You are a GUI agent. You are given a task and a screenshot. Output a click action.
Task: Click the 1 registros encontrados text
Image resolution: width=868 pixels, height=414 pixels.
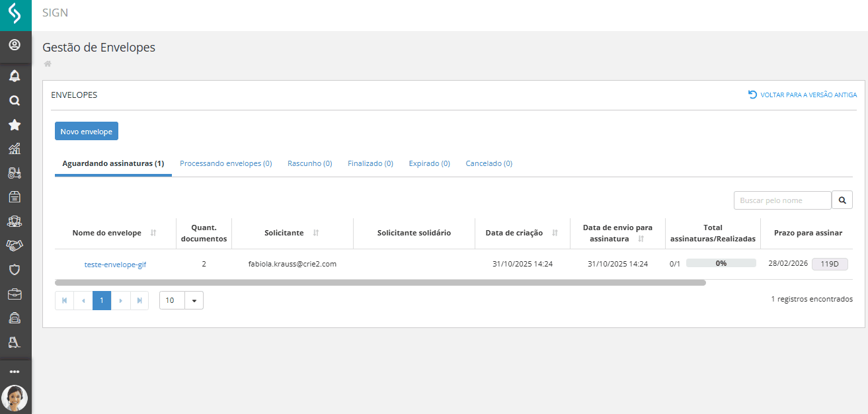[x=812, y=300]
